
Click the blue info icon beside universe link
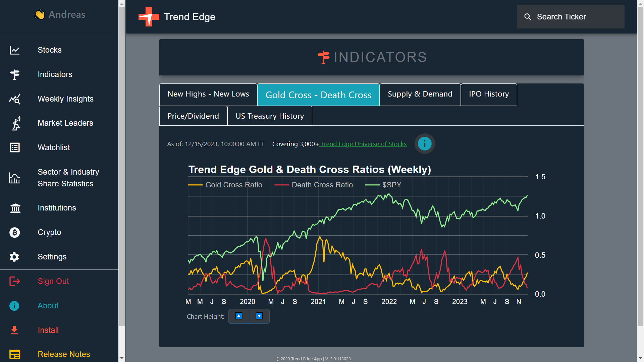tap(424, 144)
